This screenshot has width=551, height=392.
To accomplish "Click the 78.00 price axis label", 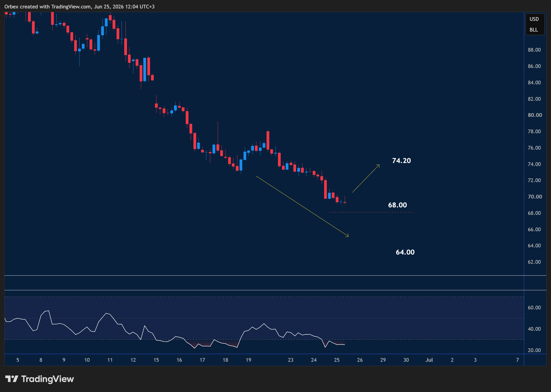I will (534, 131).
